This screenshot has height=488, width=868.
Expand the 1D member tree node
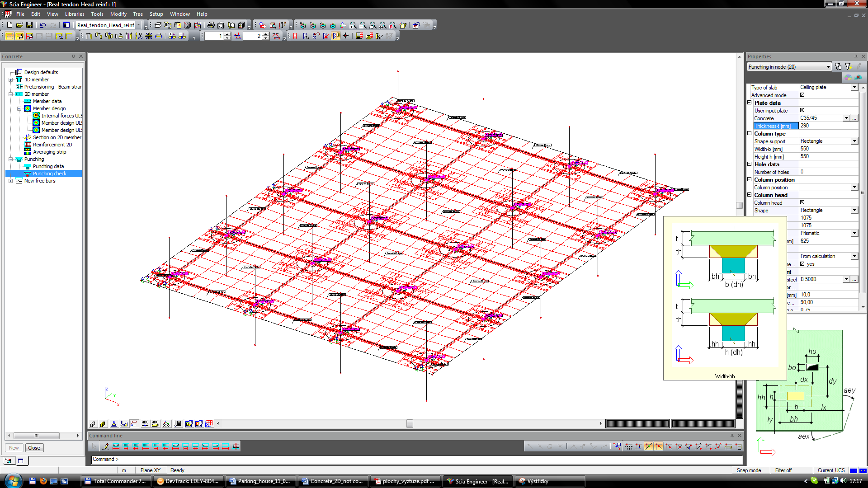pyautogui.click(x=11, y=80)
